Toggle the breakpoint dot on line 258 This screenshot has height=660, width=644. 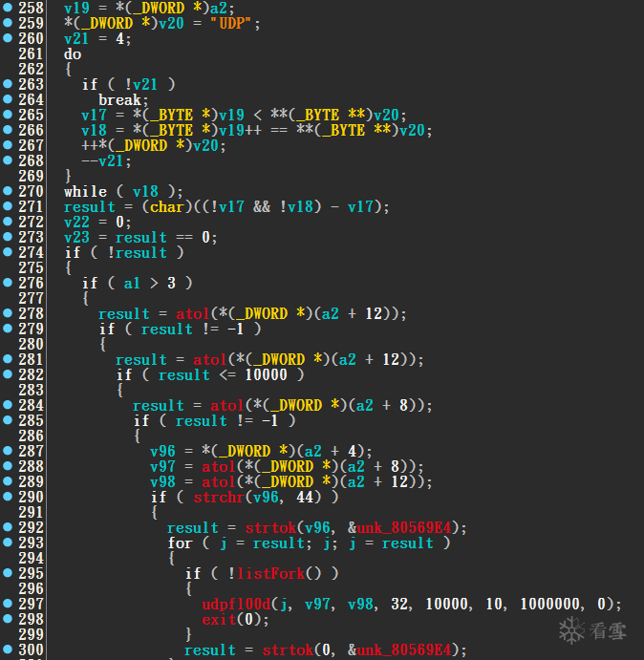pos(7,7)
